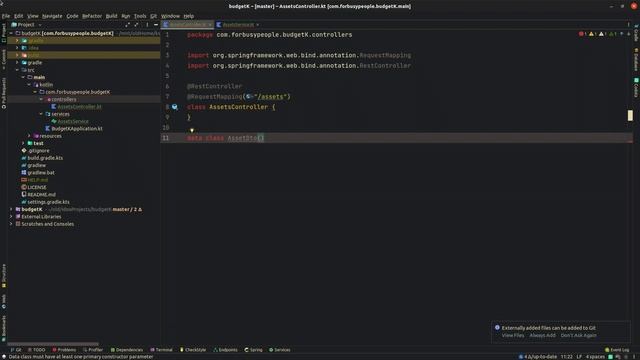This screenshot has height=360, width=640.
Task: Open the Structure tool window on left strip
Action: [x=4, y=276]
